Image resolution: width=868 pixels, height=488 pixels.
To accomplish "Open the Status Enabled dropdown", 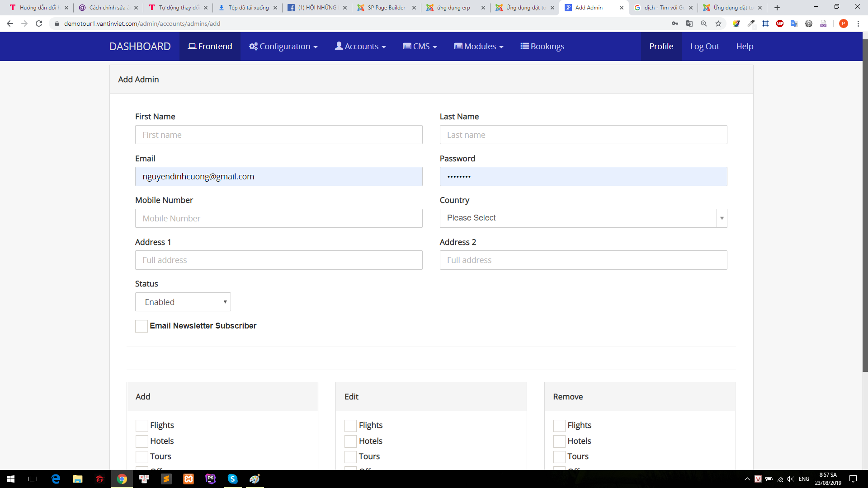I will point(183,302).
